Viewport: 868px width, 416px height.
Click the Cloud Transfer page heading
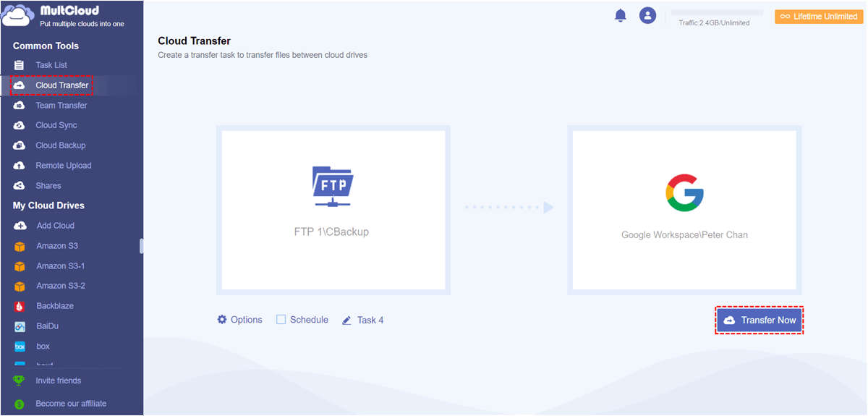pos(194,41)
